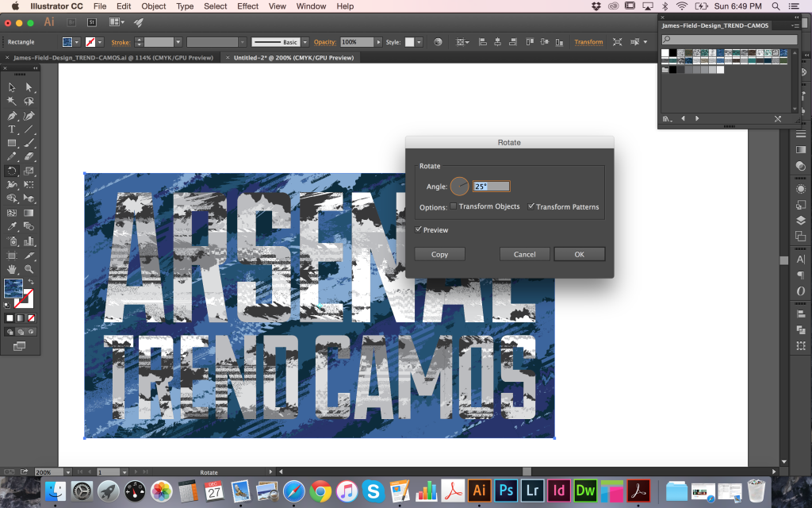The image size is (812, 508).
Task: Open the Effect menu
Action: click(247, 6)
